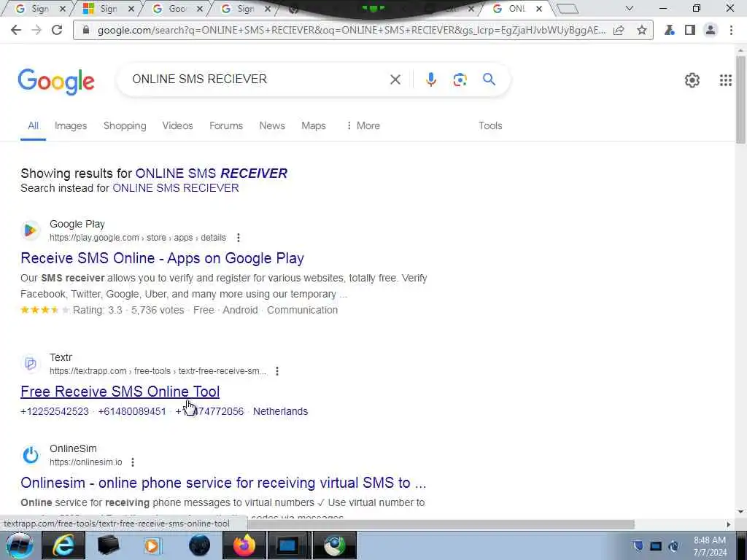Open Firefox from the taskbar

pyautogui.click(x=244, y=545)
